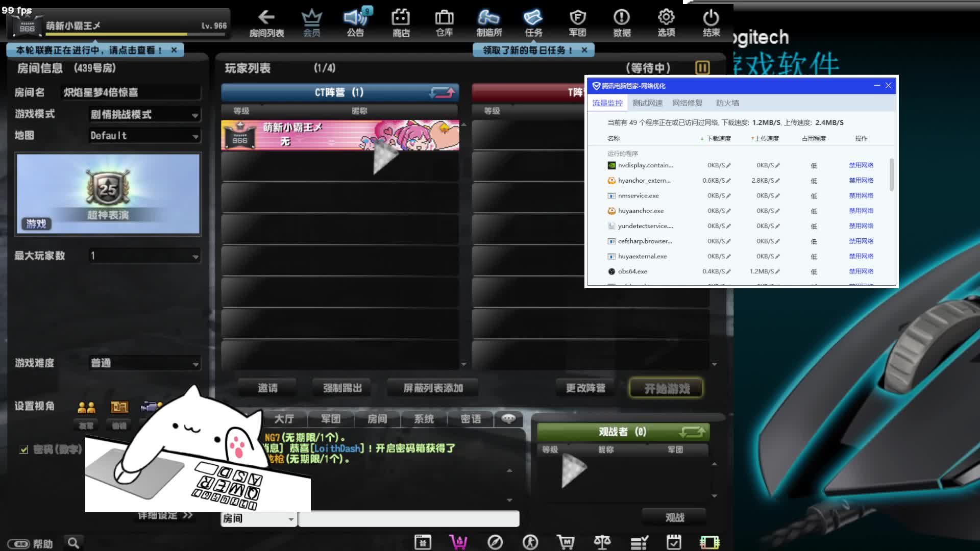Expand the 游戏难度 dropdown
This screenshot has height=551, width=980.
click(x=195, y=364)
